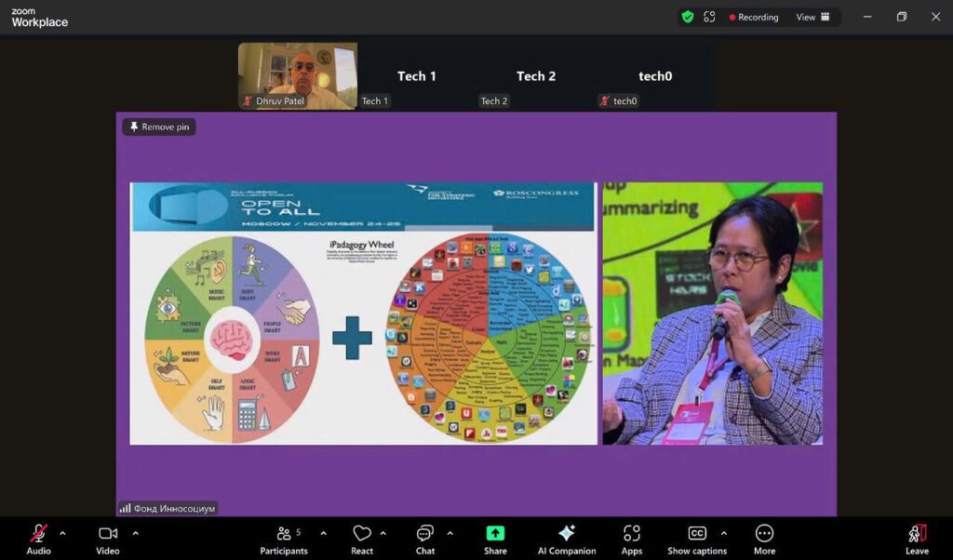The image size is (953, 560).
Task: Click tech0's muted microphone indicator
Action: 603,100
